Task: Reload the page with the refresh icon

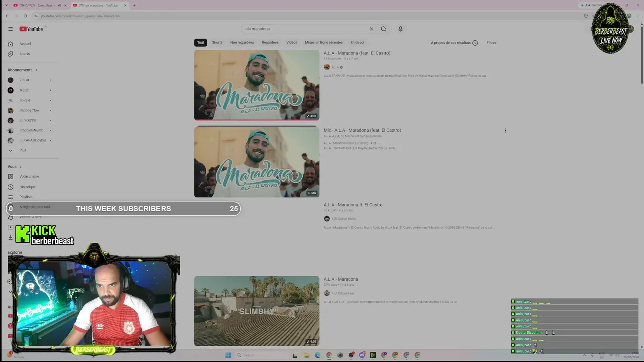Action: tap(25, 16)
